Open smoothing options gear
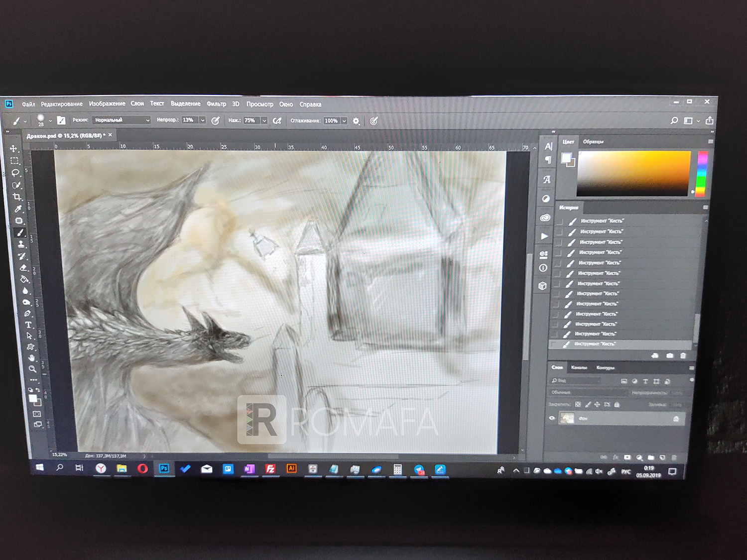Image resolution: width=747 pixels, height=560 pixels. (x=356, y=121)
